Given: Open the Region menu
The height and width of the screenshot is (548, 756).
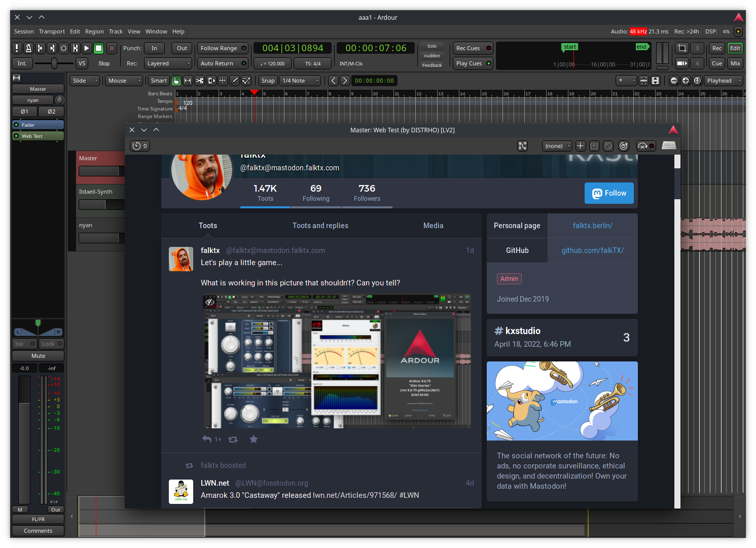Looking at the screenshot, I should click(94, 31).
